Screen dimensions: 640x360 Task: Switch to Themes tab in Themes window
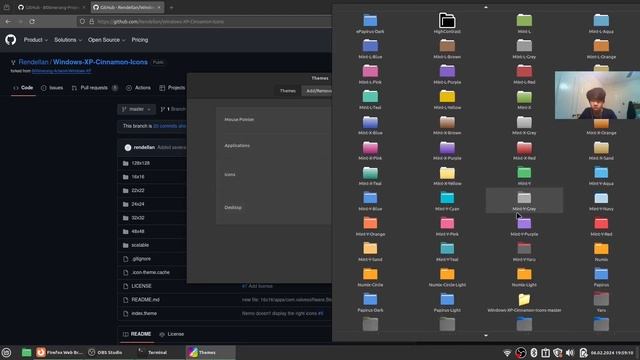[x=287, y=91]
